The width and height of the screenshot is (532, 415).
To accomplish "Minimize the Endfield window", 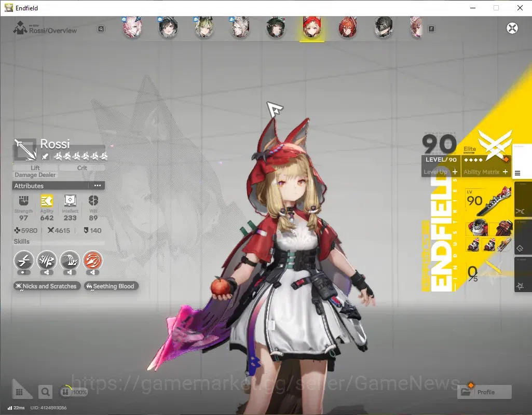I will (x=473, y=8).
